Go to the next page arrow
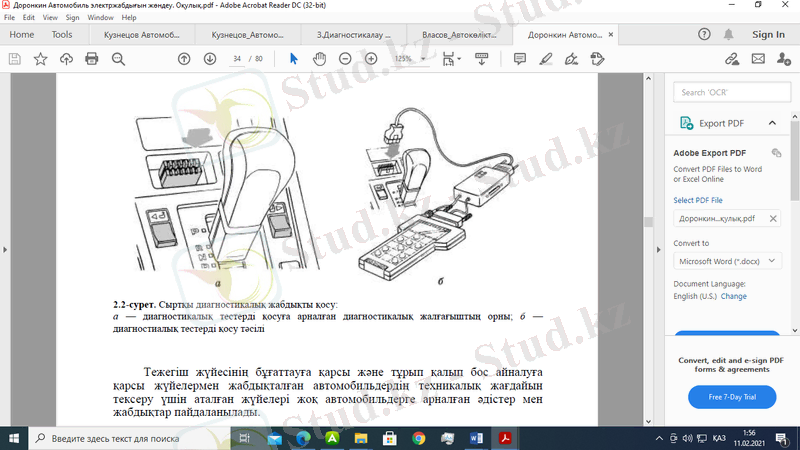 [x=210, y=59]
